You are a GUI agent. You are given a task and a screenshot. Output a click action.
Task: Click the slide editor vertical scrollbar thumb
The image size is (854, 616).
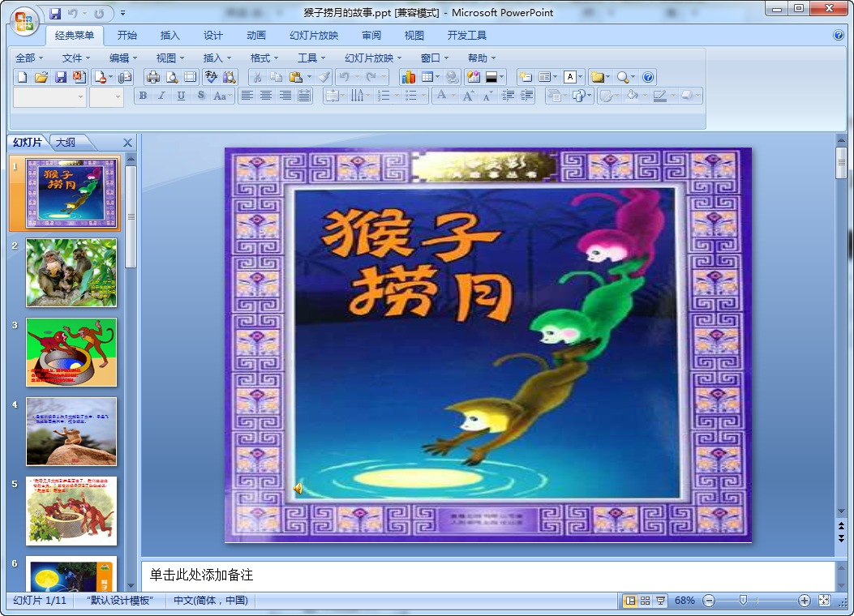[841, 162]
